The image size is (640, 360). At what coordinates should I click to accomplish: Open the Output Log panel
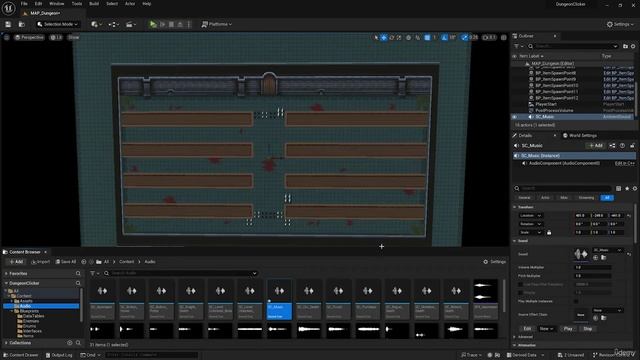tap(59, 355)
